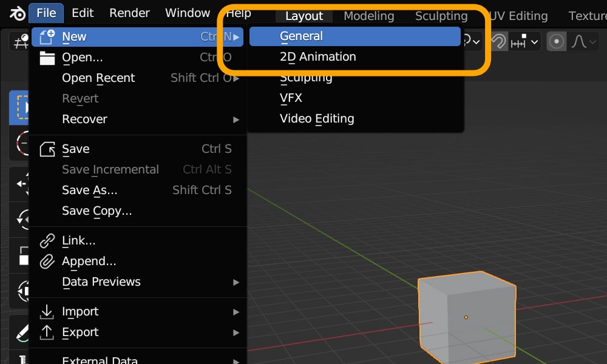Image resolution: width=607 pixels, height=364 pixels.
Task: Expand the External Data submenu
Action: click(137, 360)
